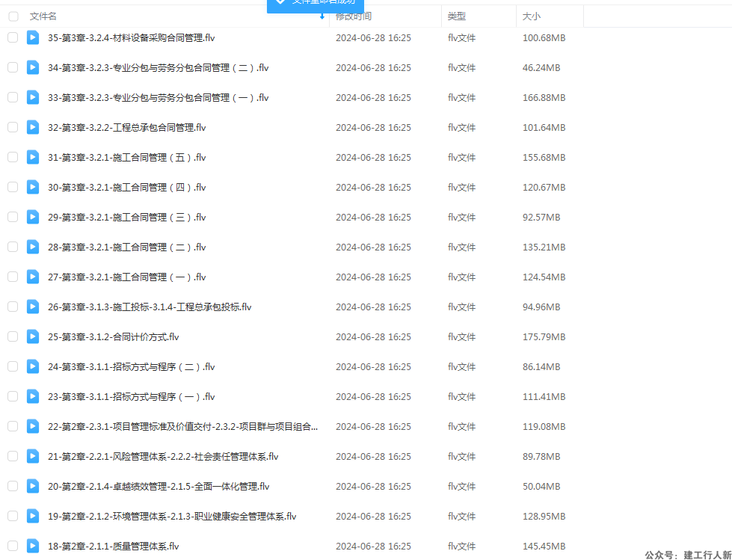
Task: Click the 文件名 column header label
Action: (x=43, y=16)
